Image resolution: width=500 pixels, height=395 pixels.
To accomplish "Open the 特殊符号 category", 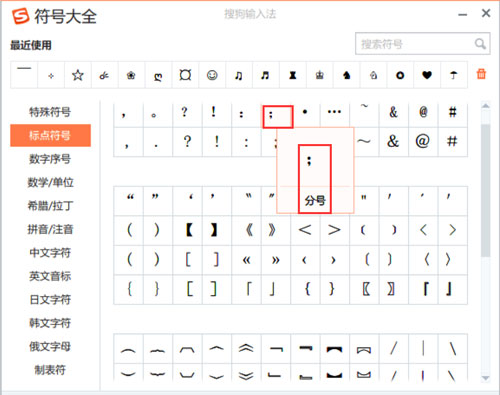I will [50, 112].
